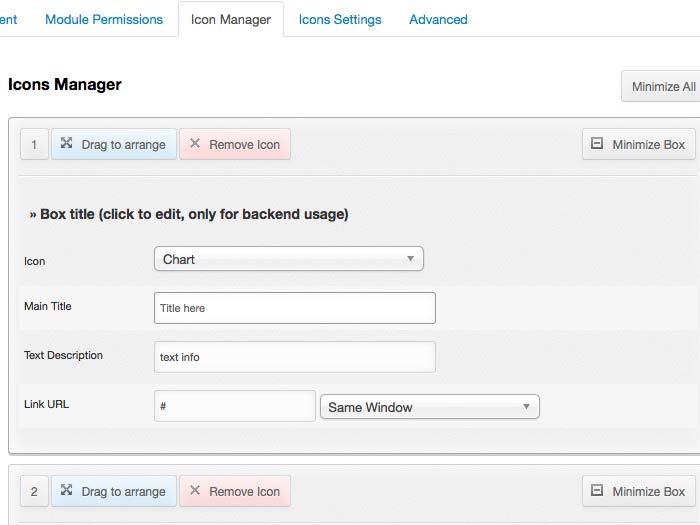Image resolution: width=700 pixels, height=525 pixels.
Task: Click minimize square icon in box 1
Action: click(597, 144)
